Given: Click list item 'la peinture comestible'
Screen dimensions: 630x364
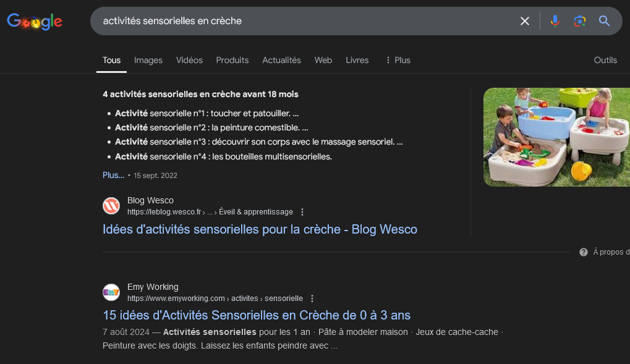Looking at the screenshot, I should 211,127.
